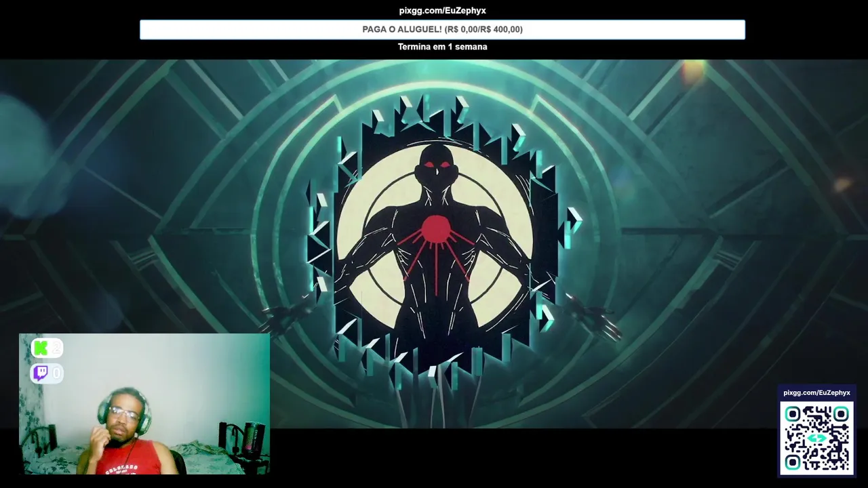This screenshot has width=868, height=488.
Task: Click the pixgg.com/EuZephyx label above the QR code
Action: click(x=816, y=393)
